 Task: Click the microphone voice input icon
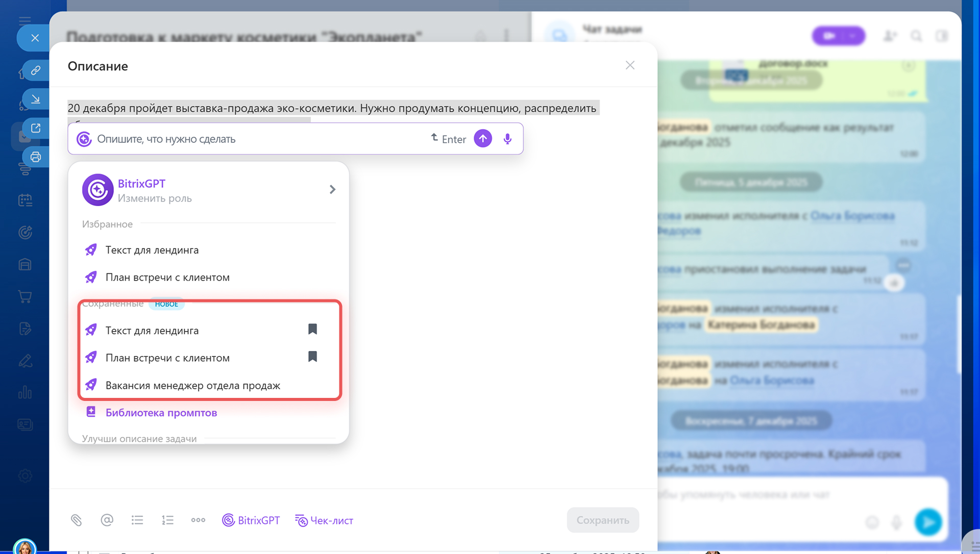(x=507, y=139)
